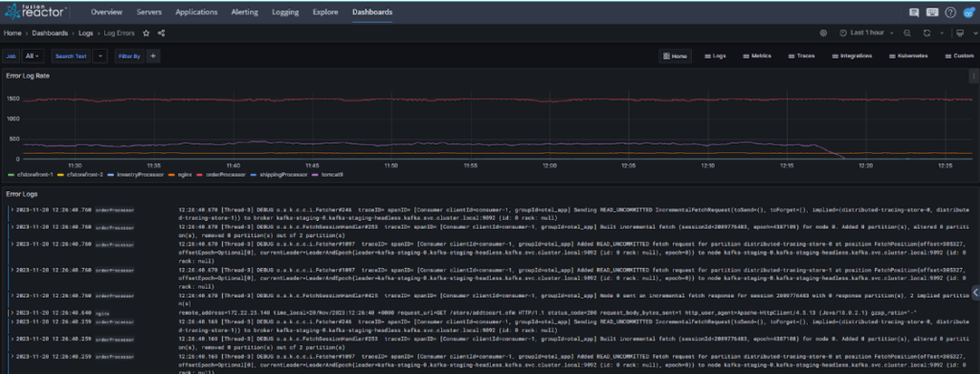Add a new filter with plus button
Image resolution: width=980 pixels, height=374 pixels.
click(x=153, y=56)
